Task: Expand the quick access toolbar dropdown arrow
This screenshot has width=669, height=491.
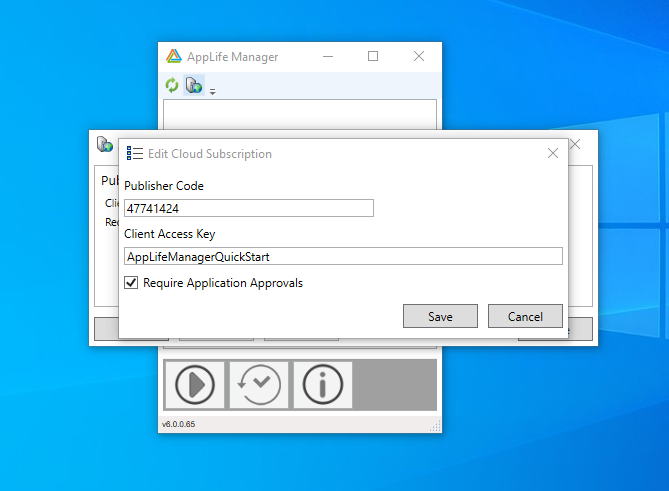Action: 212,91
